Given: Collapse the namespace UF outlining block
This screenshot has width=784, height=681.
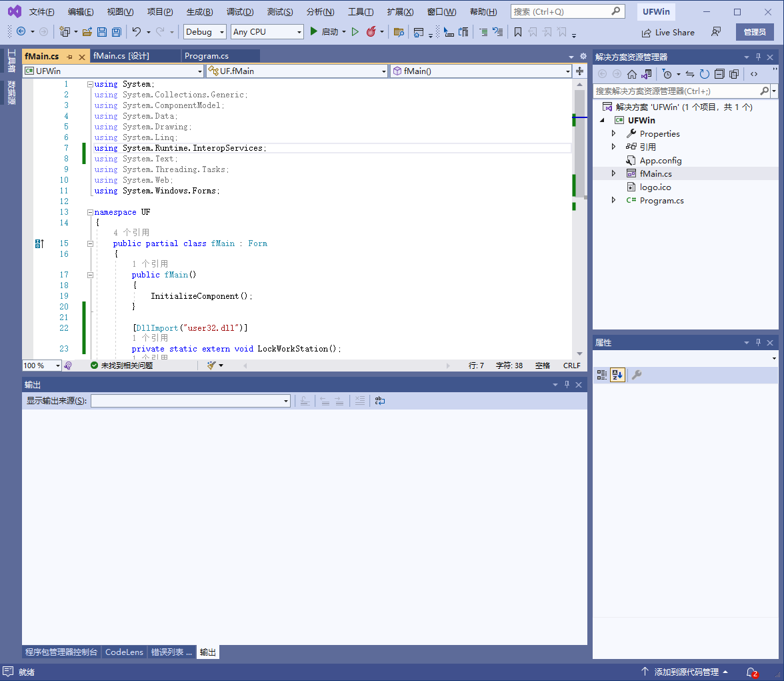Looking at the screenshot, I should click(90, 212).
